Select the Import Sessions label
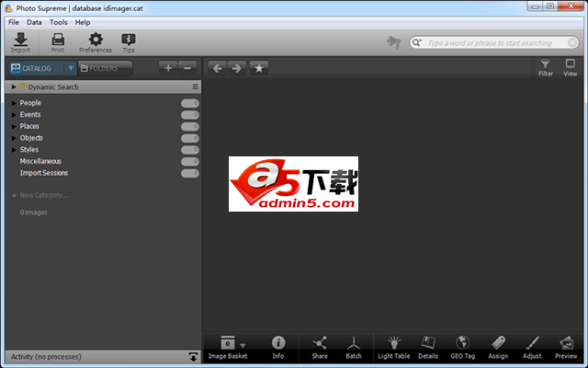 pyautogui.click(x=44, y=173)
